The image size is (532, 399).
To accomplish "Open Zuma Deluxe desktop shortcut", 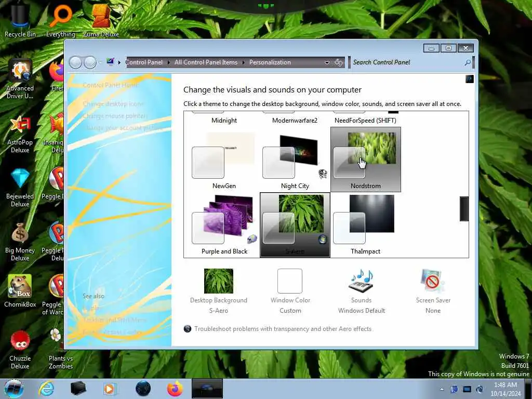I will [x=101, y=20].
